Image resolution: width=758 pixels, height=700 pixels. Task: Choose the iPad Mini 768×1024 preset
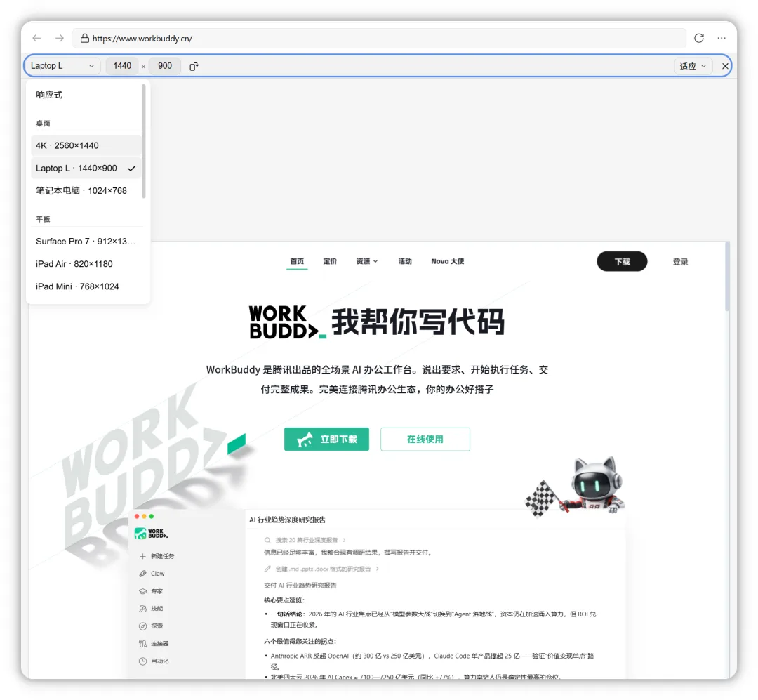86,287
